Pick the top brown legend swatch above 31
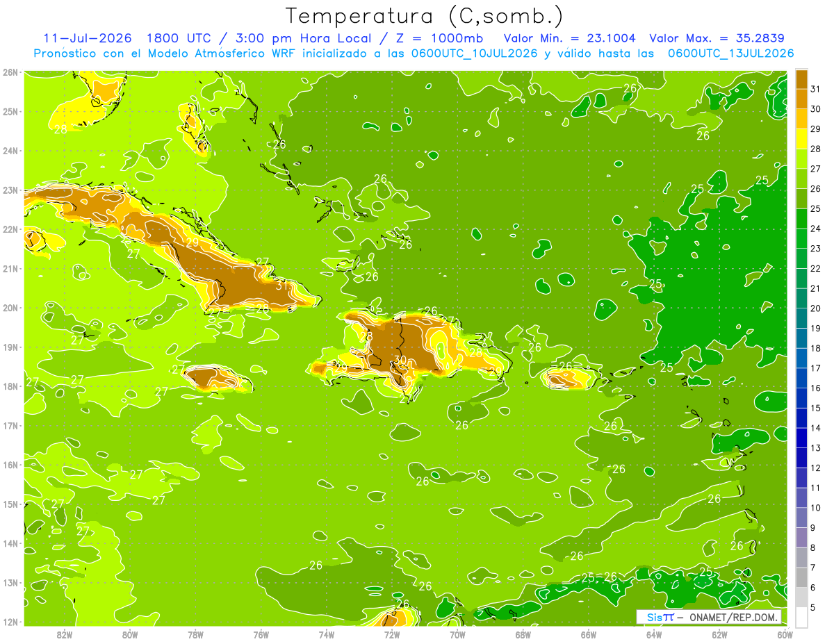 click(x=802, y=79)
